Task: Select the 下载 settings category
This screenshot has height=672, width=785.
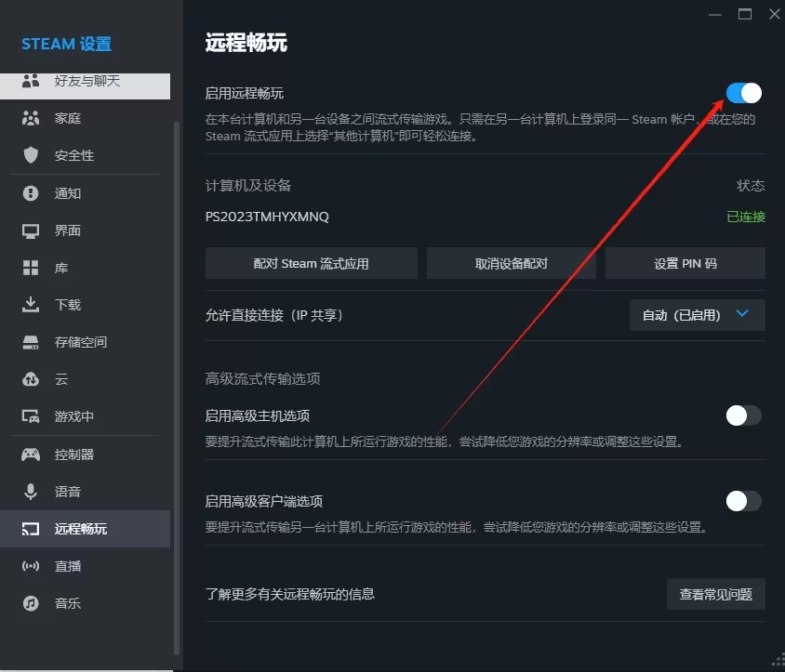Action: coord(86,305)
